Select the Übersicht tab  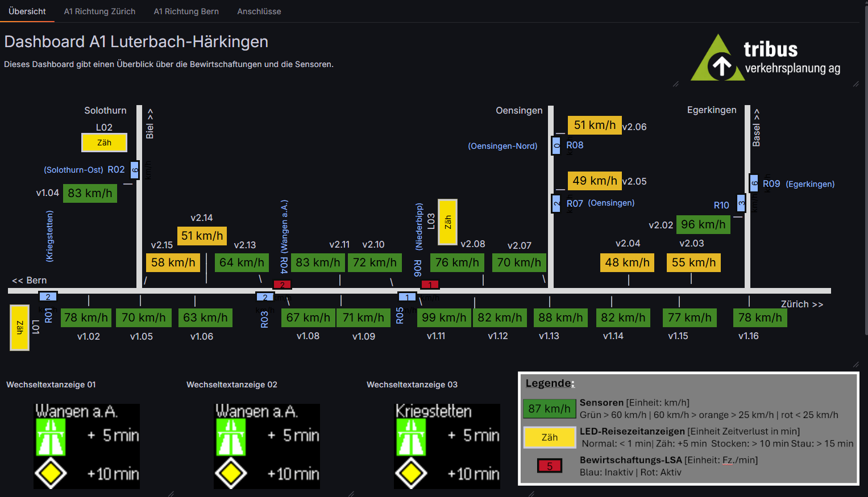coord(27,11)
